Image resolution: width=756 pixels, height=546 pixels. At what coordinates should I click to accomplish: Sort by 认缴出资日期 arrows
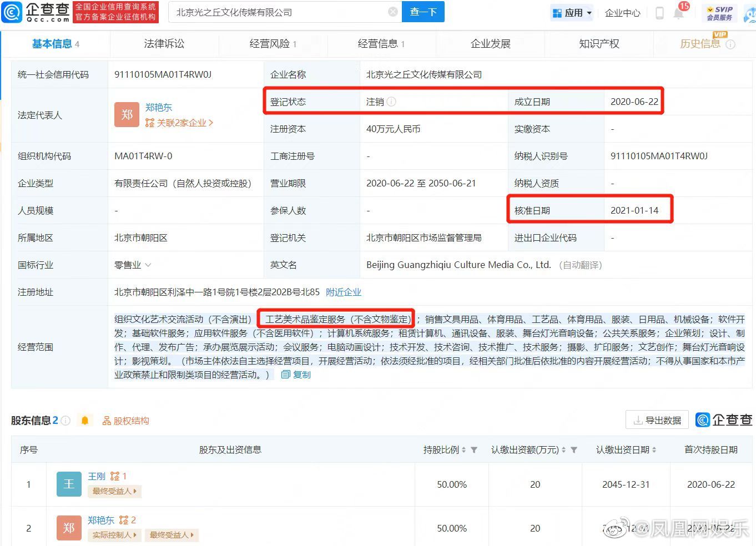654,450
